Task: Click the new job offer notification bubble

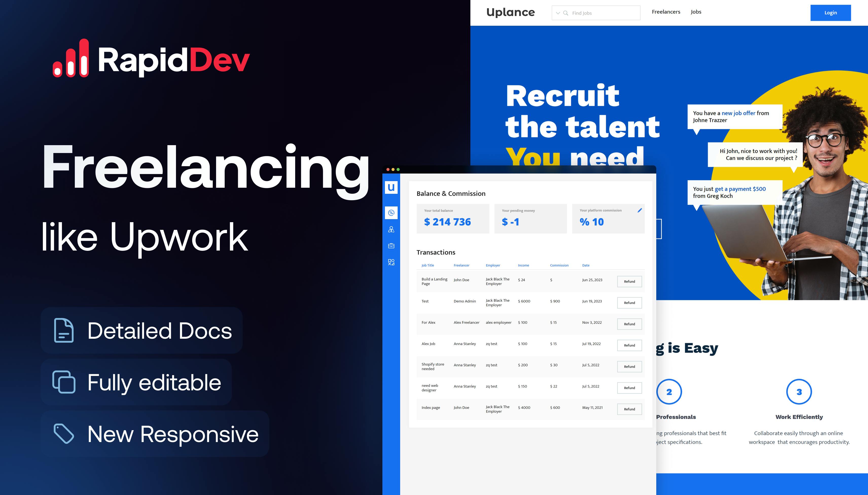Action: pos(735,117)
